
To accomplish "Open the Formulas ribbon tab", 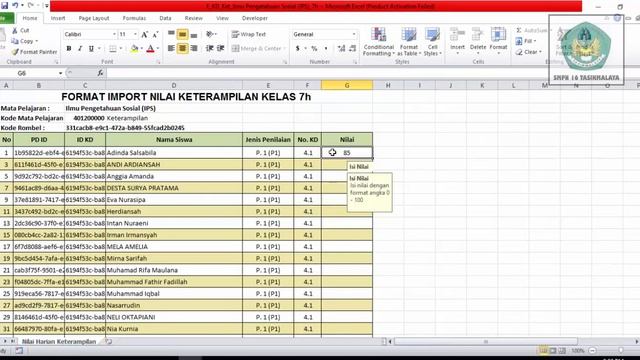I will pyautogui.click(x=134, y=18).
